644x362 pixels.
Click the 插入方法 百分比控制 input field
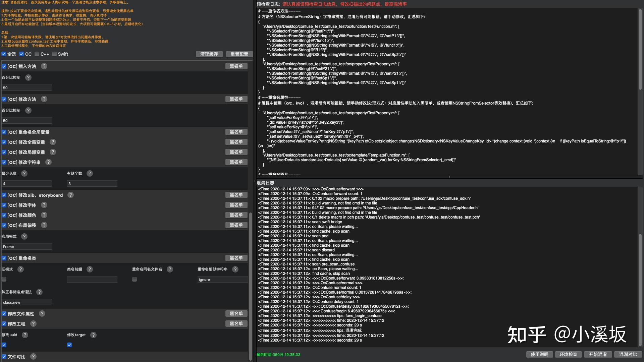pos(27,88)
